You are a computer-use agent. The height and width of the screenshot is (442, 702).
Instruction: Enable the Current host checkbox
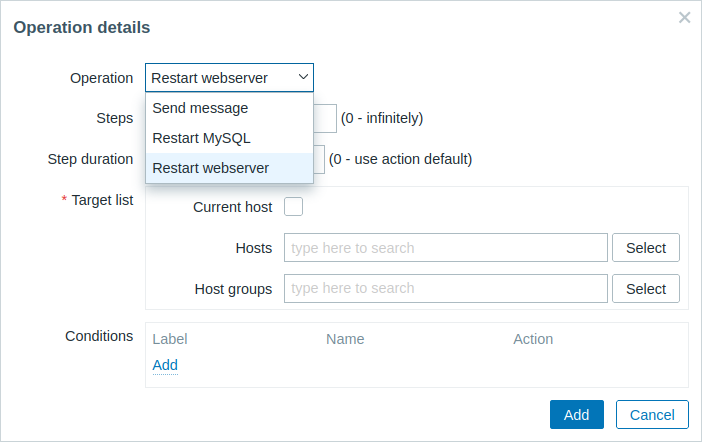pos(294,207)
